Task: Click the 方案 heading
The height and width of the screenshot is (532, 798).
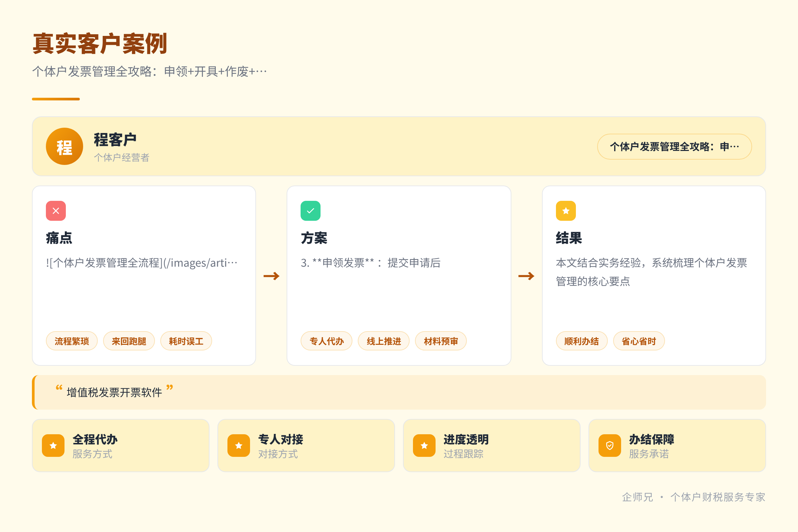Action: (314, 237)
